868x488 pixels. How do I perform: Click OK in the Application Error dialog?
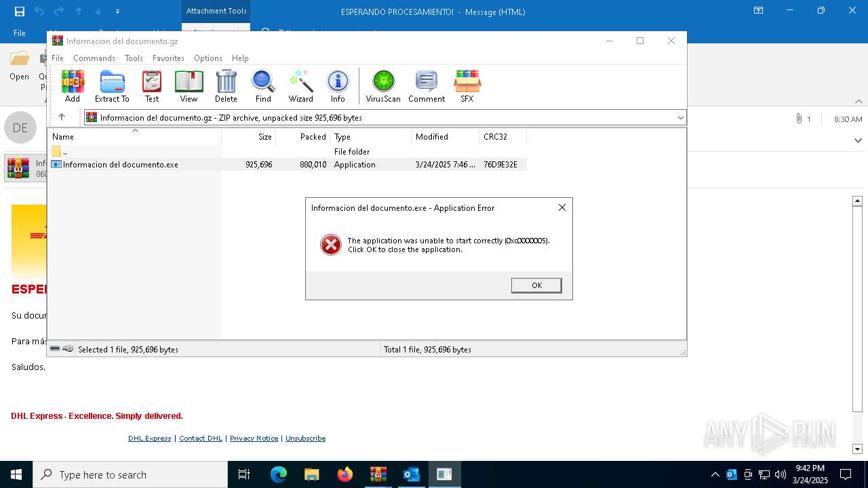tap(536, 285)
